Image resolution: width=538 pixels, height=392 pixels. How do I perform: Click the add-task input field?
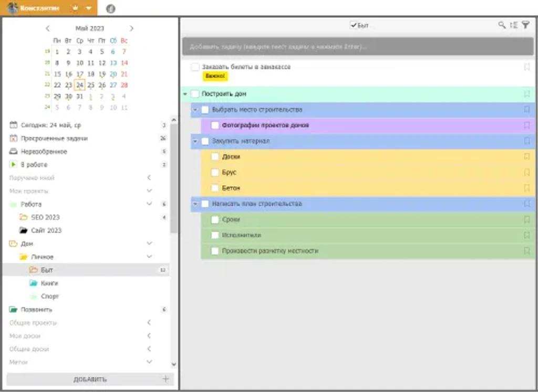tap(358, 47)
